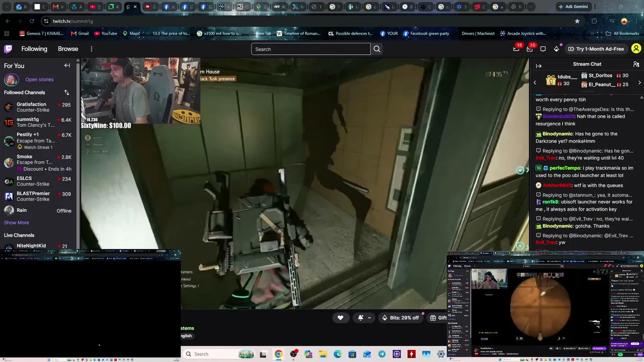
Task: Reload the Twitch page
Action: [x=32, y=21]
